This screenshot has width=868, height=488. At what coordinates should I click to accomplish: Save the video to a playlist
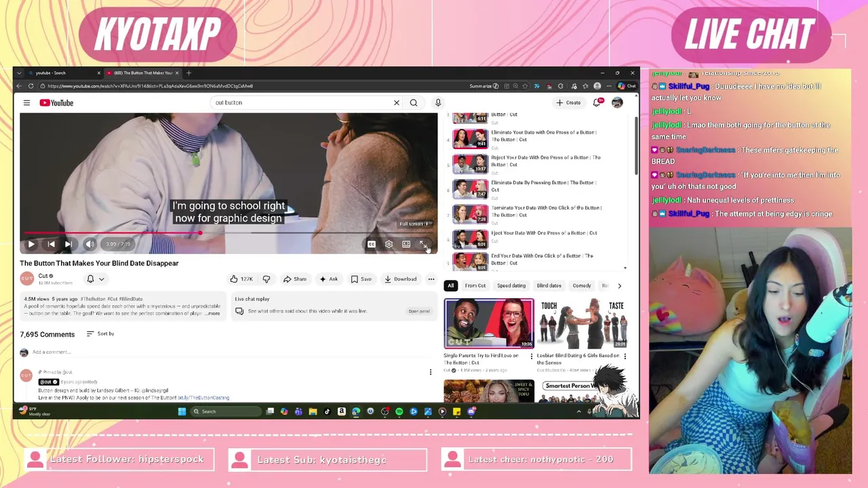click(x=361, y=279)
